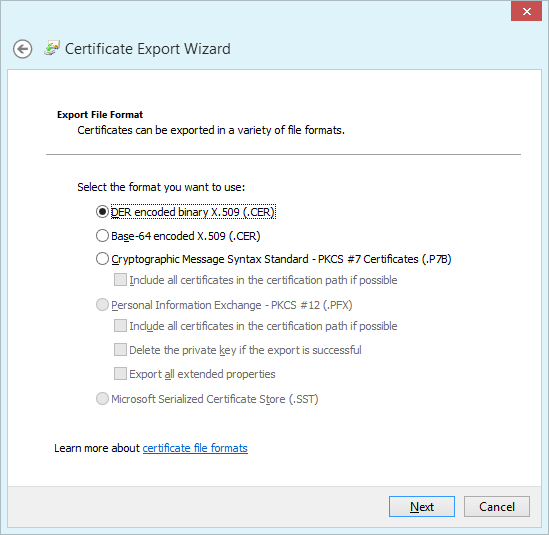Go back using the round arrow button
549x535 pixels.
coord(22,49)
